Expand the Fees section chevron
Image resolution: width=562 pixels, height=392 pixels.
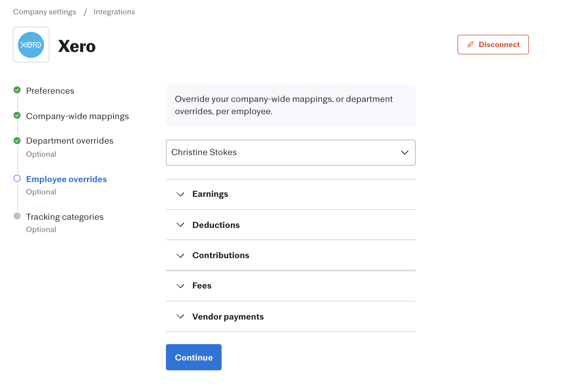[180, 286]
